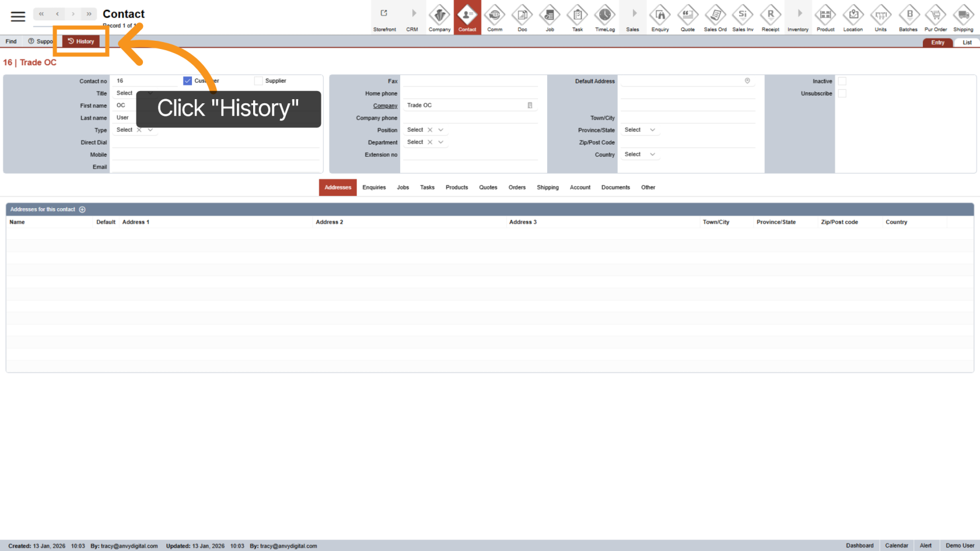Viewport: 980px width, 551px height.
Task: Add a new address for this contact
Action: (x=82, y=209)
